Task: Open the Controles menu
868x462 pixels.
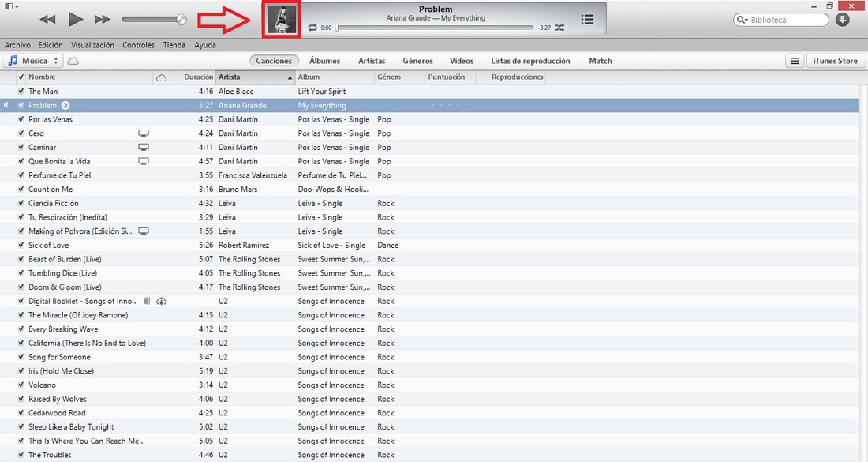Action: [138, 45]
